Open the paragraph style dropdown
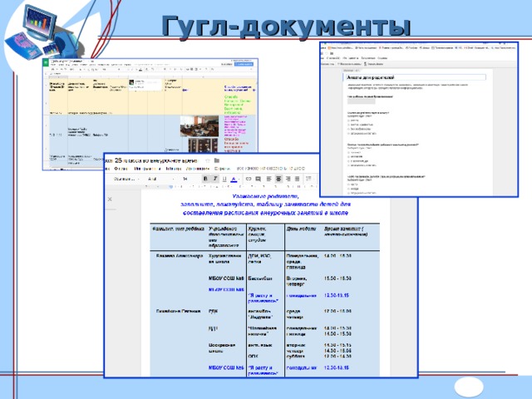 tap(126, 179)
